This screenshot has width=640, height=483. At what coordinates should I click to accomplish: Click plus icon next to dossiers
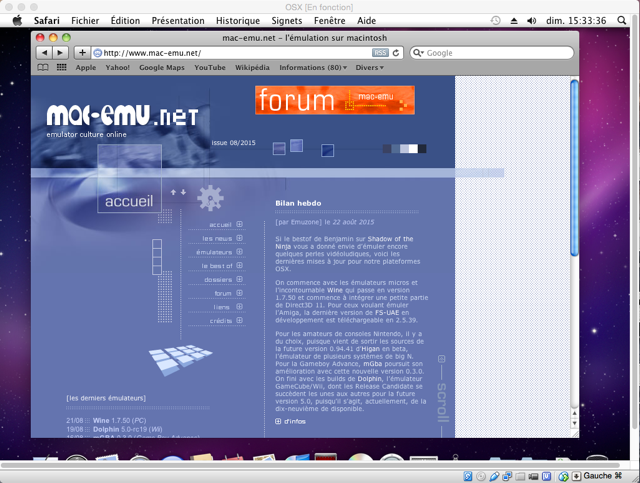click(240, 279)
